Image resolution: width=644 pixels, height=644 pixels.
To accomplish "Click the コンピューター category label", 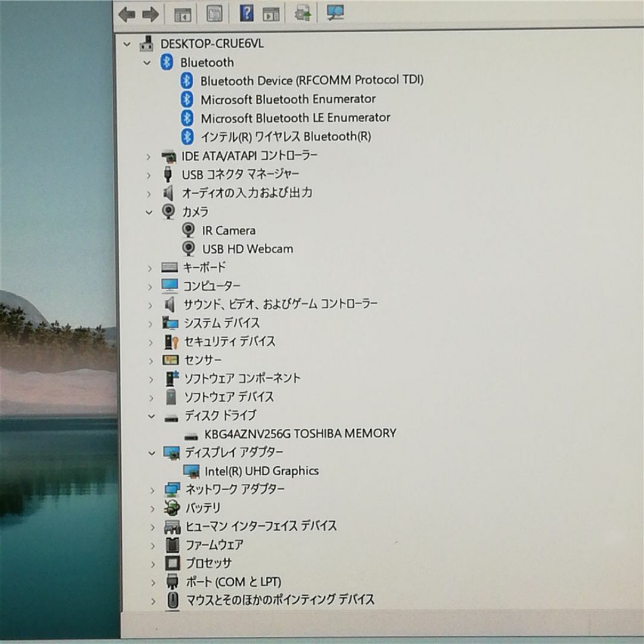I will click(x=212, y=286).
